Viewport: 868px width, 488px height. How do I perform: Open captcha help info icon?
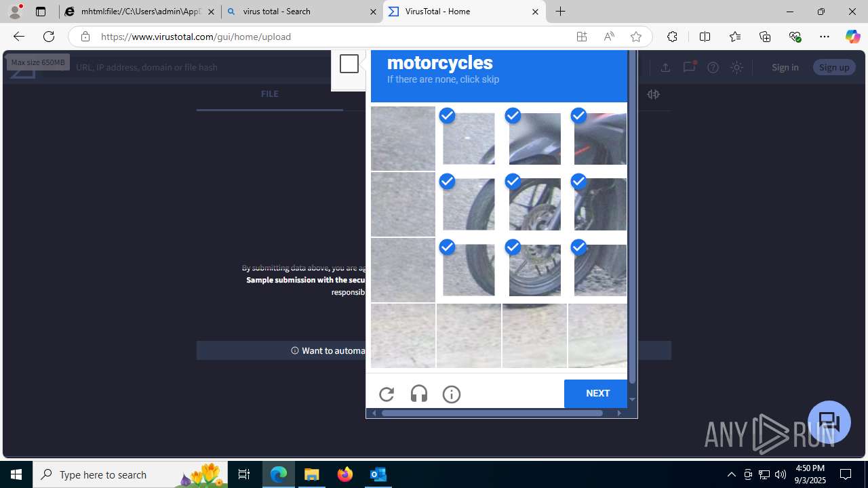(452, 394)
